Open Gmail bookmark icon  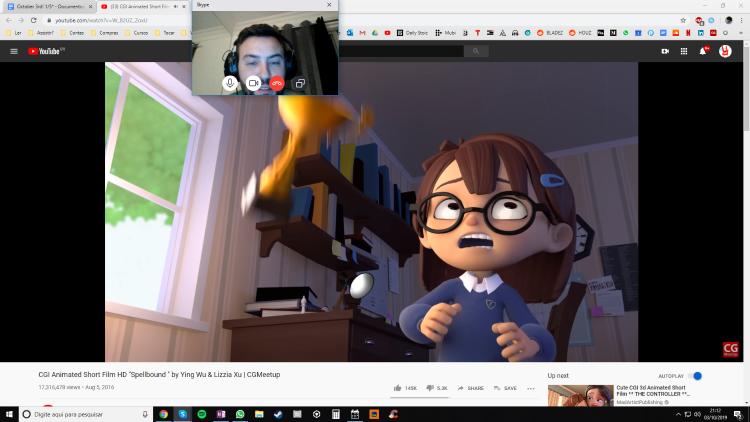point(362,33)
